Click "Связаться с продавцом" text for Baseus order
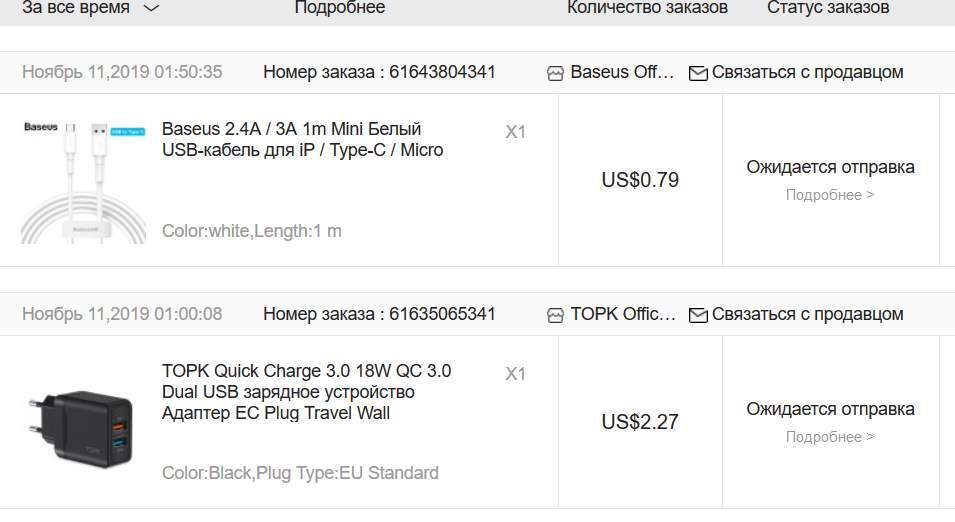 807,72
